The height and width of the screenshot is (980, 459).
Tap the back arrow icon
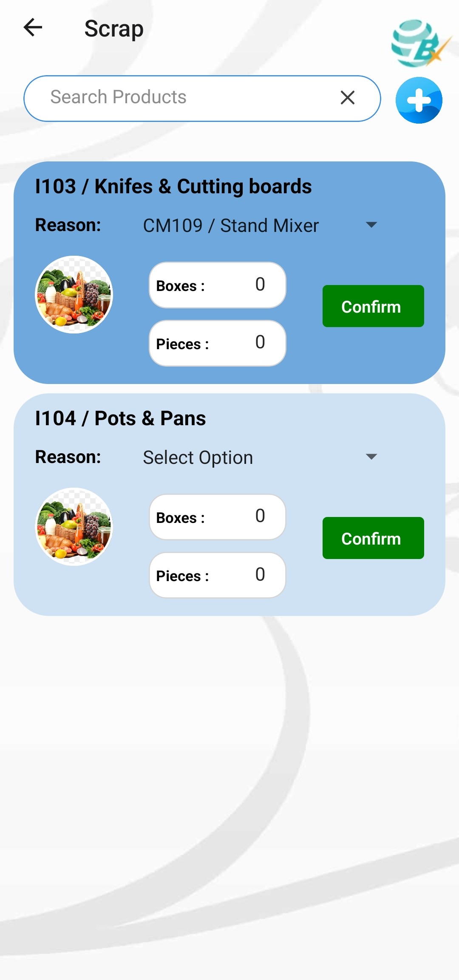33,28
